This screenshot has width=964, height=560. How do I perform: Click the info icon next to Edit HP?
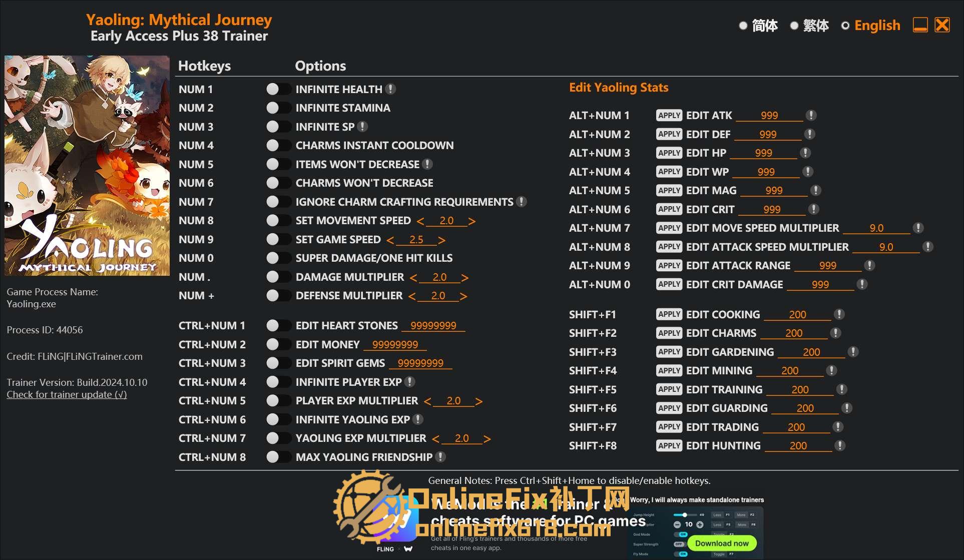click(x=805, y=153)
